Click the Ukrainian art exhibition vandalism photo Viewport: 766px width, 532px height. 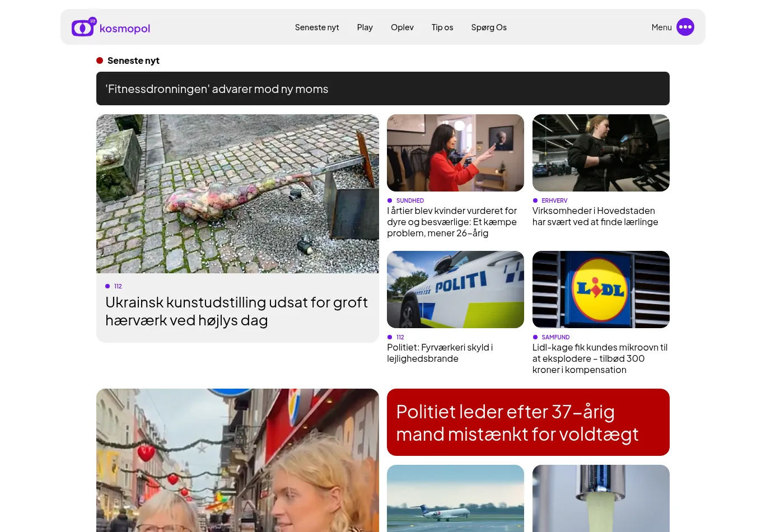[237, 194]
